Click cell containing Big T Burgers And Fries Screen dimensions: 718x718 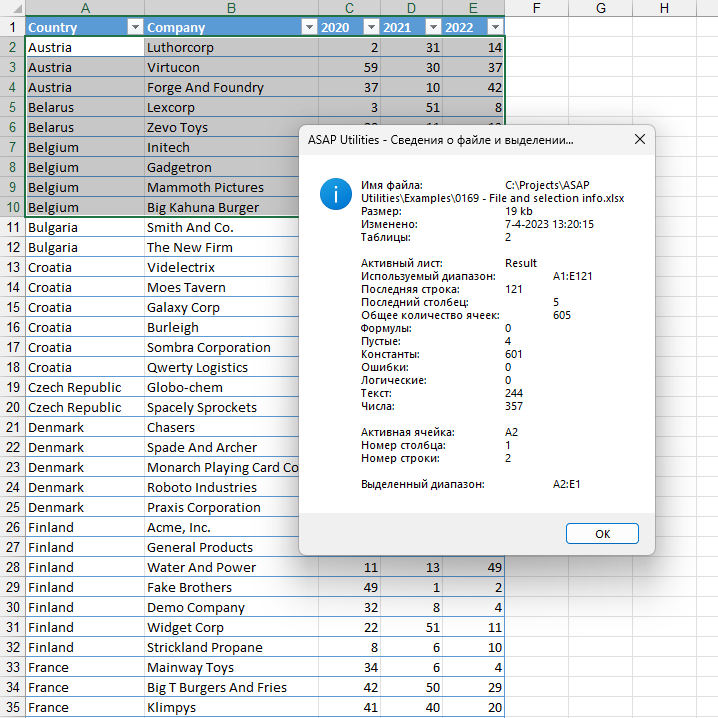(x=231, y=687)
